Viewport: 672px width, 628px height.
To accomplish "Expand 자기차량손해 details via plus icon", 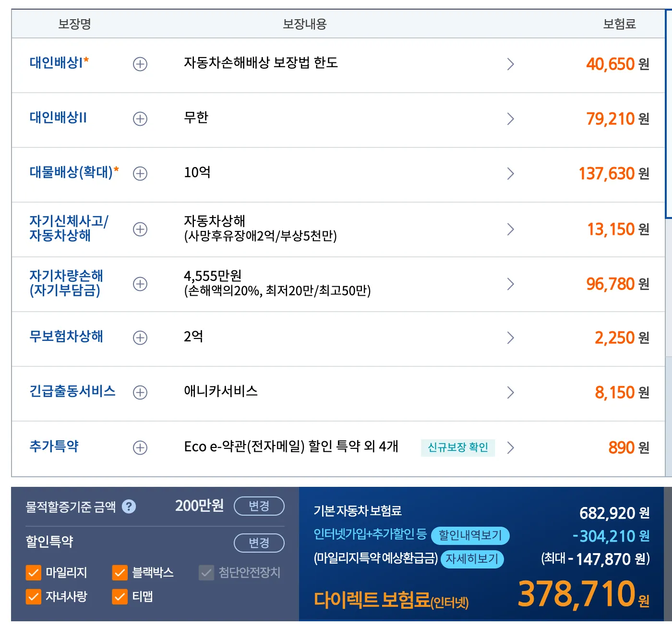I will 140,284.
